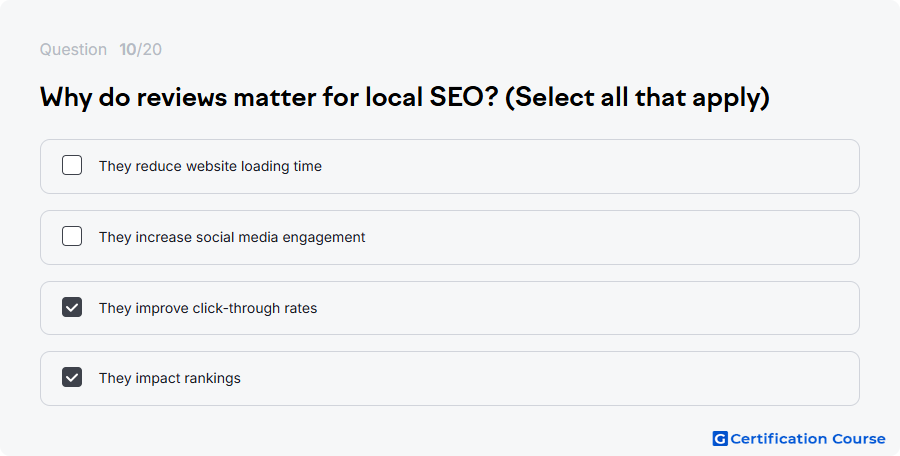Click the '10' current question number

tap(127, 49)
